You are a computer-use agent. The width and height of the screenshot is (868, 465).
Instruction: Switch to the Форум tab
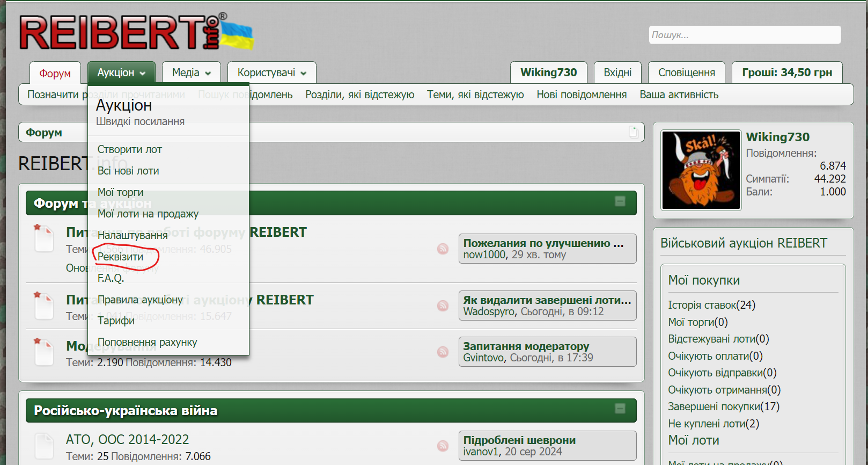click(55, 73)
